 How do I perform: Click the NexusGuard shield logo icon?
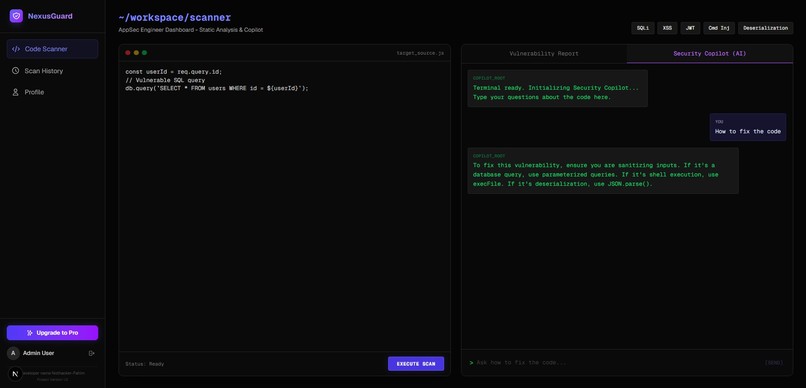point(16,16)
